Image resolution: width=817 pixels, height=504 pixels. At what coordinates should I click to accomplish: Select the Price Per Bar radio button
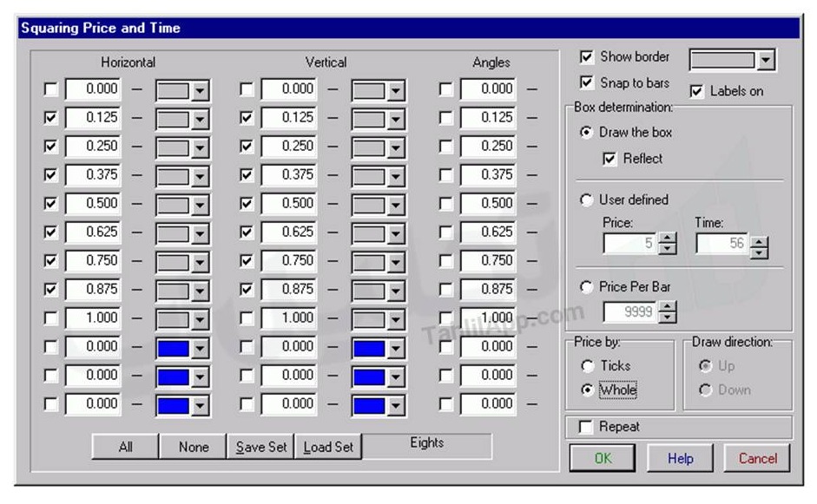(x=586, y=287)
